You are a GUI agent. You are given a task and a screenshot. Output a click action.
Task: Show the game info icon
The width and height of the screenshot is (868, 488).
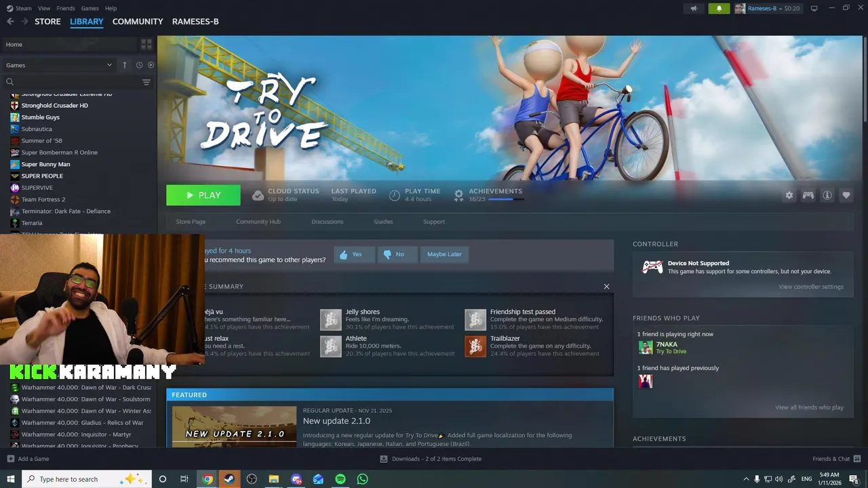pyautogui.click(x=827, y=195)
